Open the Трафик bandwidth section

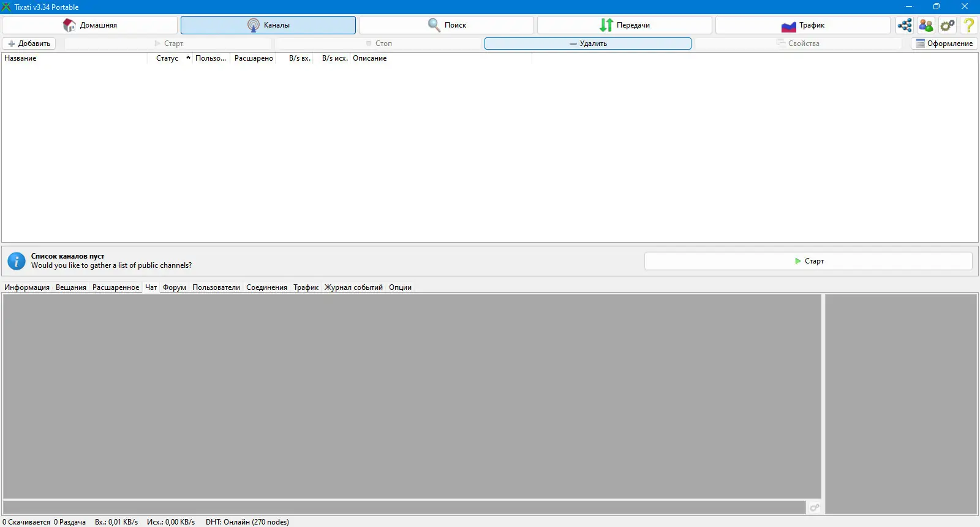(803, 25)
